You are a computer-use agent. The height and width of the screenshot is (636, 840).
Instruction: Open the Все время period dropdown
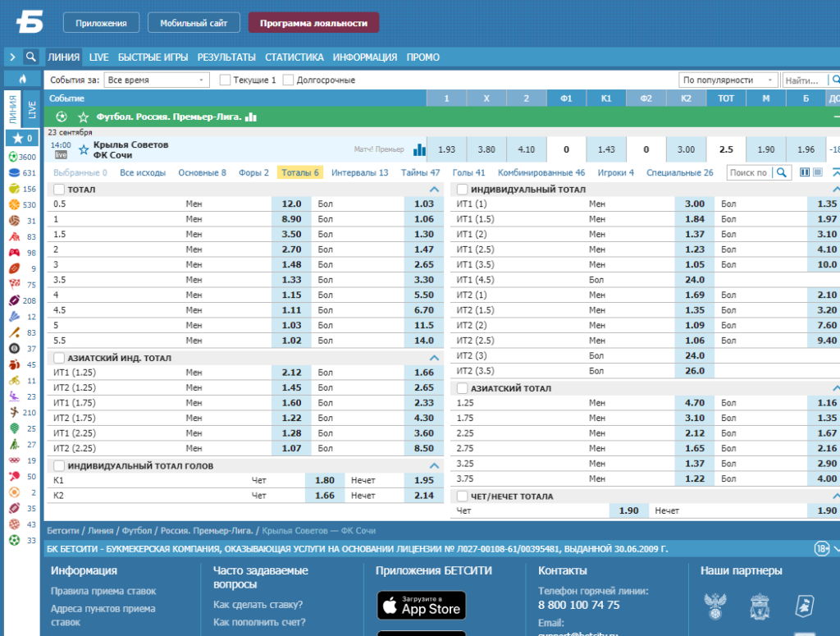click(156, 80)
